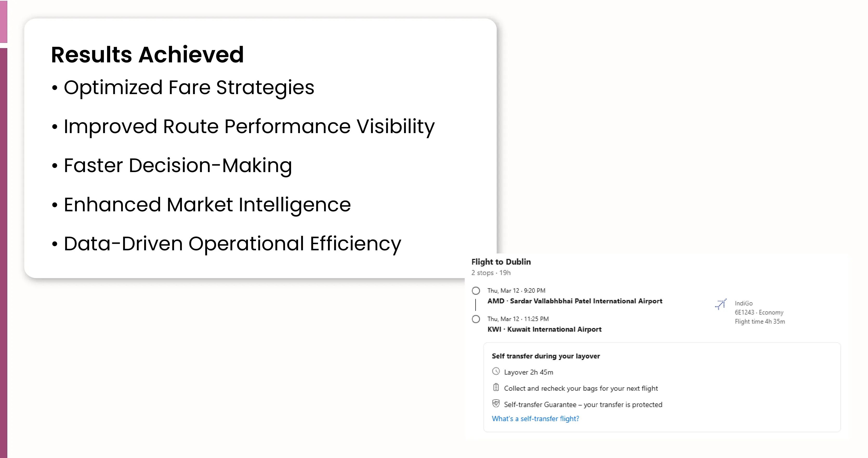Select the "Faster Decision-Making" bullet

click(x=177, y=166)
